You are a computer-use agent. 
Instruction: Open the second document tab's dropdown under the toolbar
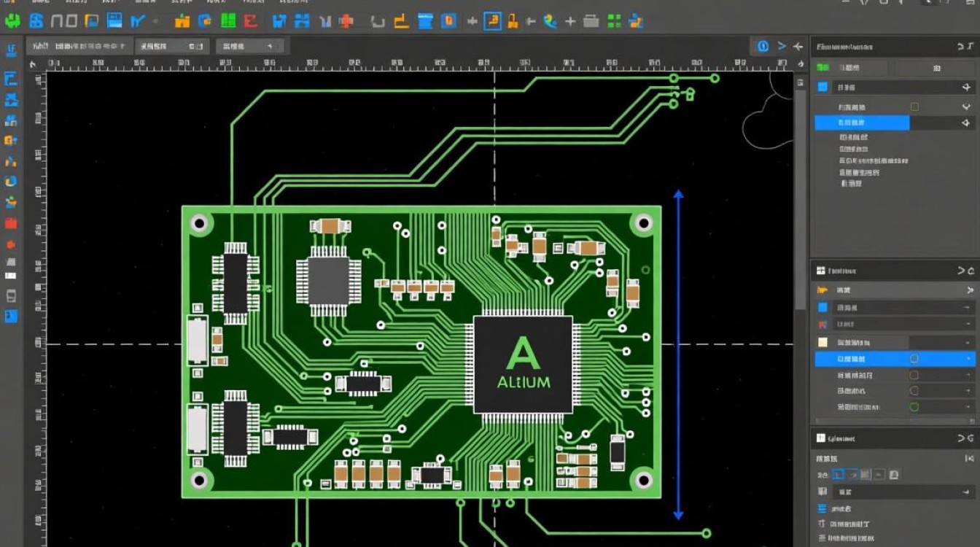[x=198, y=46]
